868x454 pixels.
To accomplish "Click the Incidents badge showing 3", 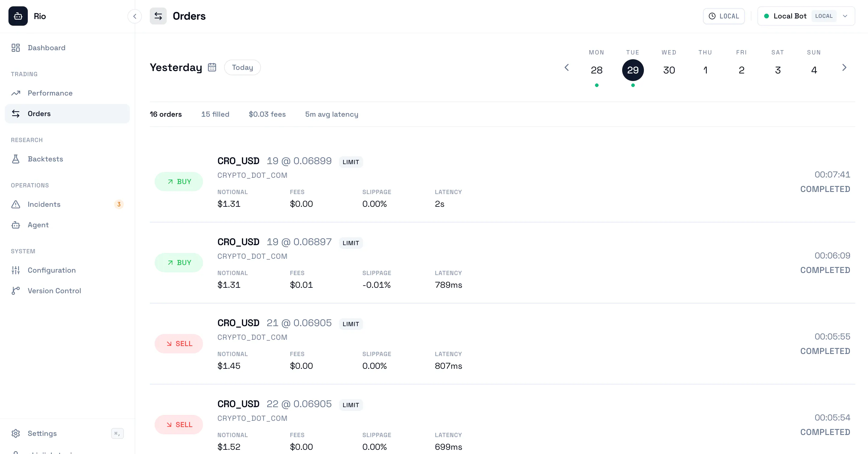I will [x=119, y=204].
